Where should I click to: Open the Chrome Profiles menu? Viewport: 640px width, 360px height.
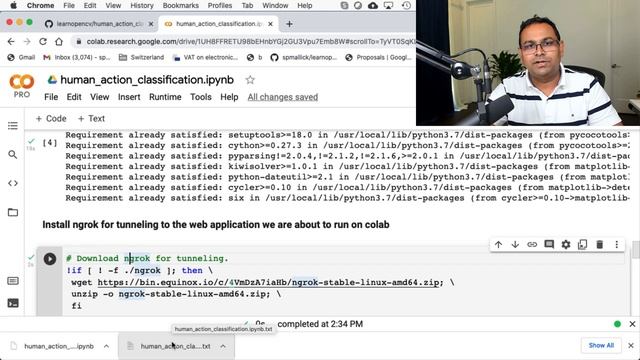tap(220, 6)
